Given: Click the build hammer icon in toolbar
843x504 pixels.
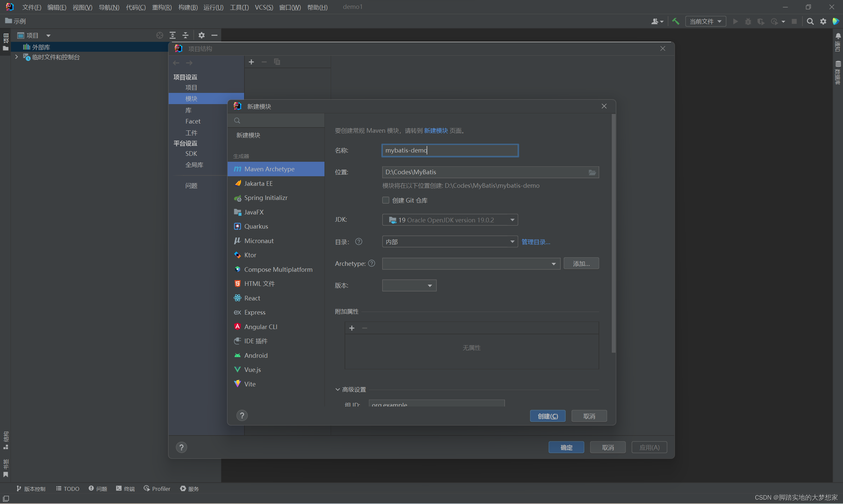Looking at the screenshot, I should pyautogui.click(x=676, y=21).
